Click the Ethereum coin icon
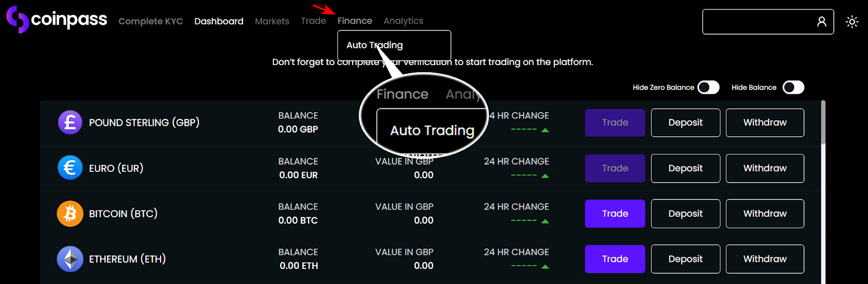The width and height of the screenshot is (868, 284). coord(70,259)
